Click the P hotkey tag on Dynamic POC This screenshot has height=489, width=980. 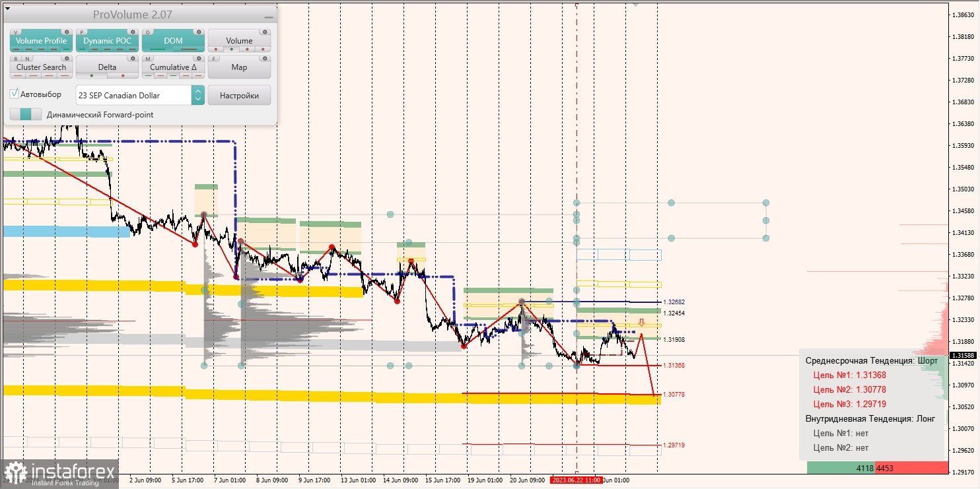point(83,32)
